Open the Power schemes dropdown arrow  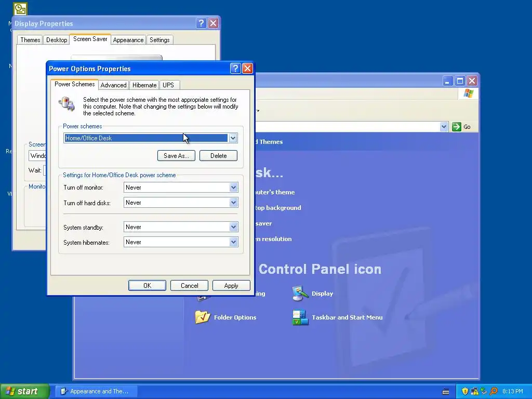(x=233, y=138)
